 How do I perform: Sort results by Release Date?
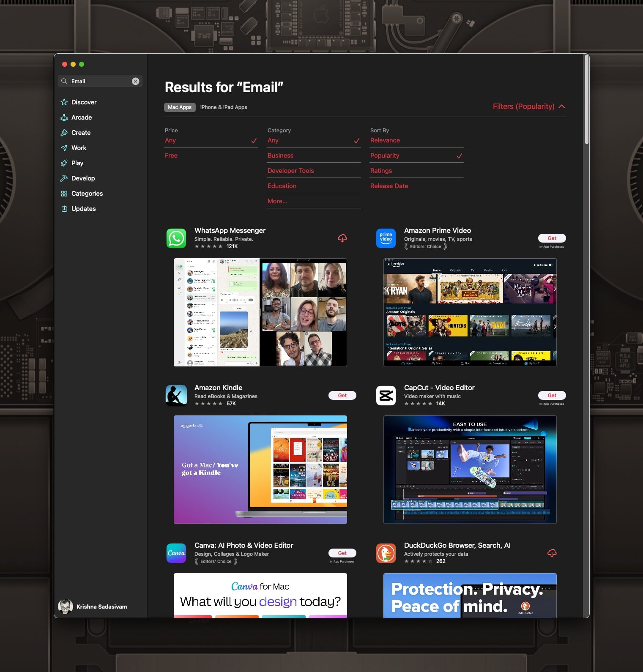coord(389,186)
